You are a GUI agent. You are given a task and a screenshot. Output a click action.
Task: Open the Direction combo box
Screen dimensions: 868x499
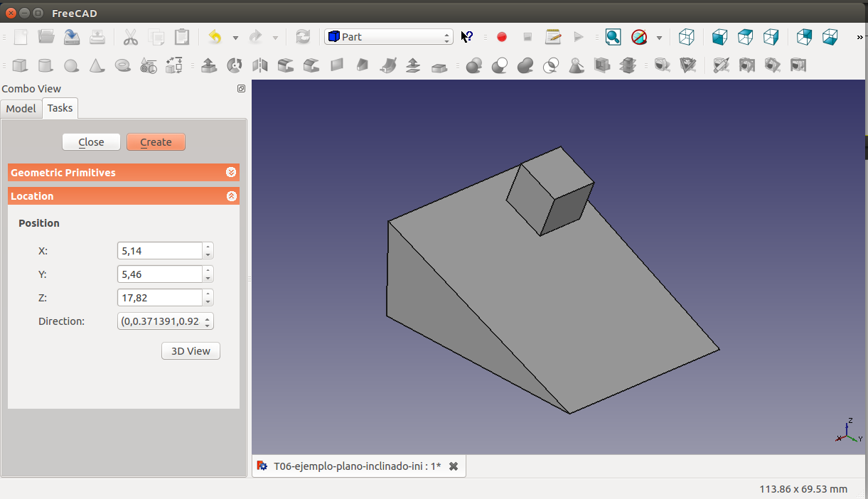165,321
